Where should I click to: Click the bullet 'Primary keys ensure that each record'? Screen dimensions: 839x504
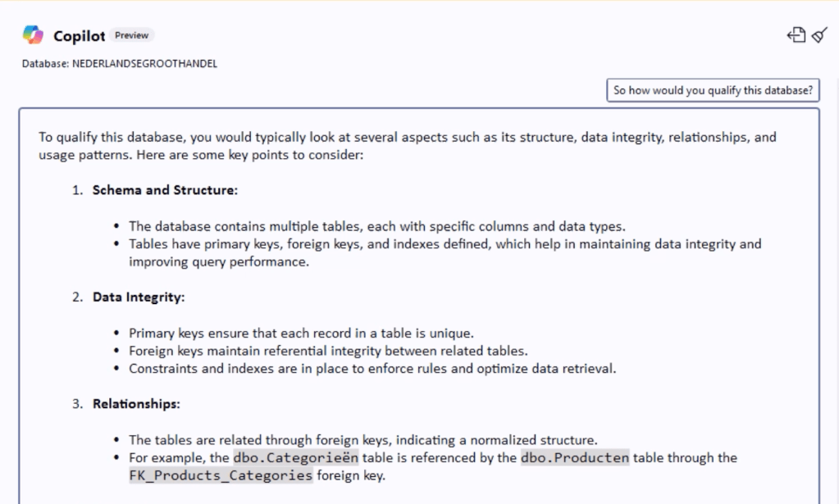[301, 333]
